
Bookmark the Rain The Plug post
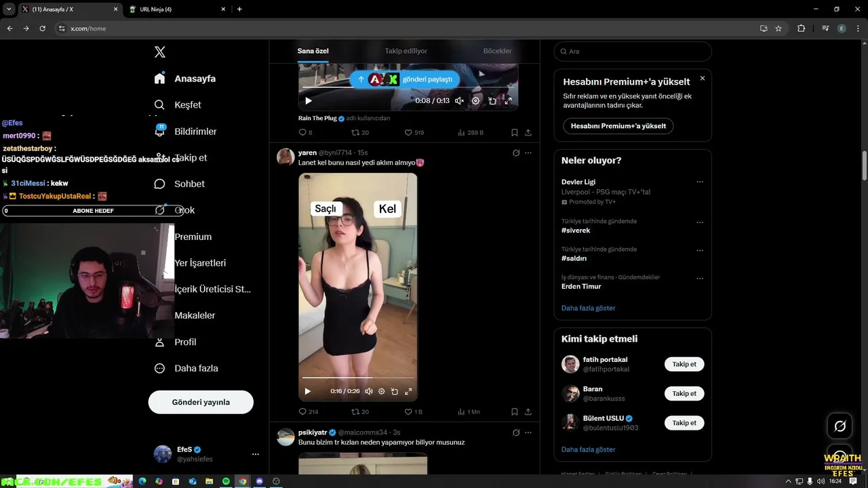pos(515,133)
